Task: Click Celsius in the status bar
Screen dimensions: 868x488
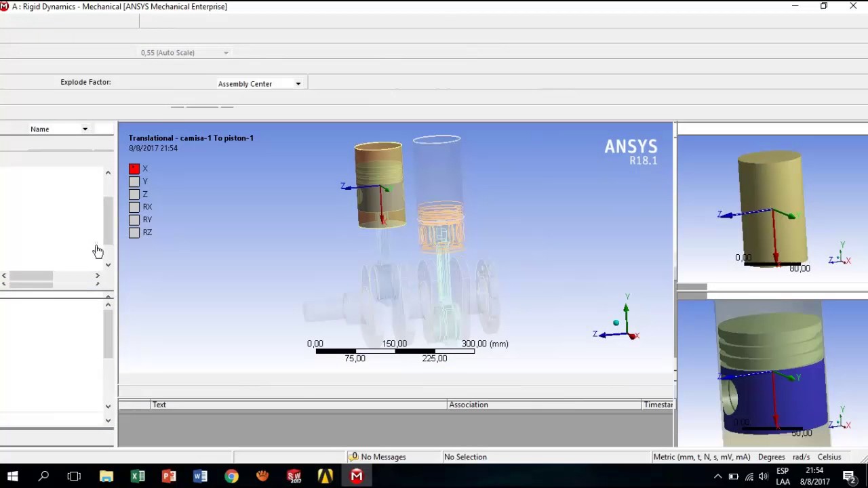Action: (829, 457)
